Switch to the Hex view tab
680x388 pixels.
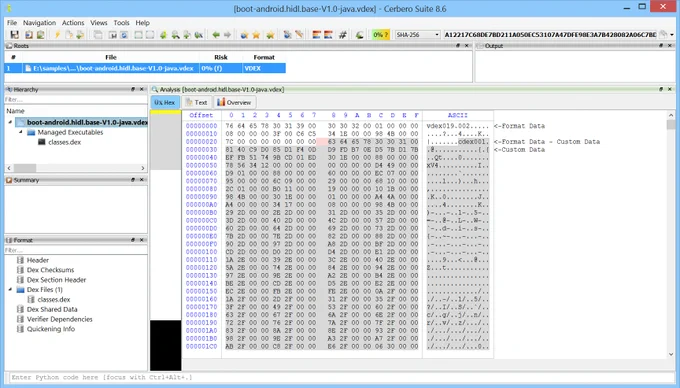(165, 102)
